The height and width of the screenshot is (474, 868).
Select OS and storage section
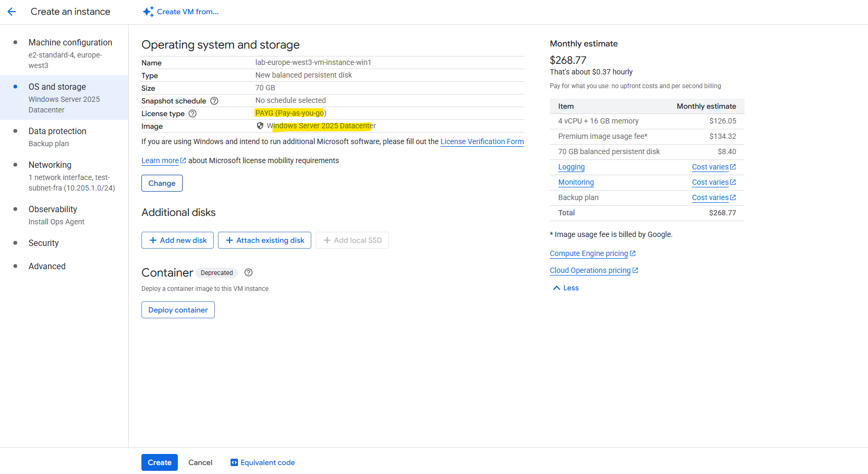coord(64,98)
